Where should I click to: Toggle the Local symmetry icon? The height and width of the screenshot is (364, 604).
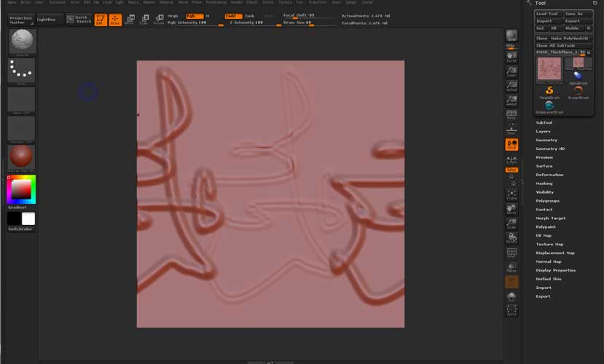(511, 145)
